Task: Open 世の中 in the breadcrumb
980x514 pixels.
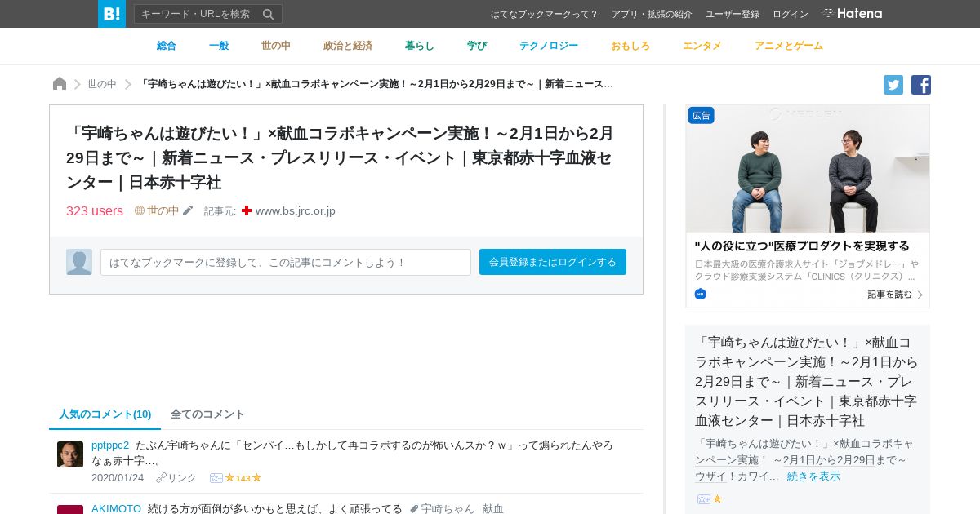Action: pos(102,84)
